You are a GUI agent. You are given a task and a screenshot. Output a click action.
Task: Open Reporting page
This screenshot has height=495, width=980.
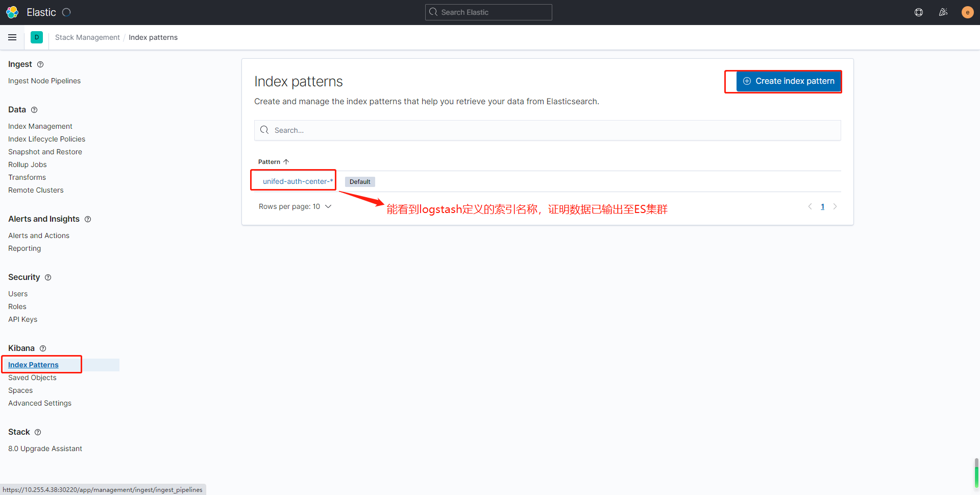[24, 248]
